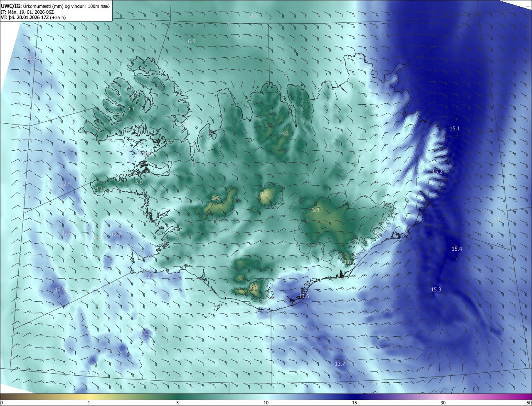
Task: Click the "12.9" value in the southwest ocean
Action: pyautogui.click(x=60, y=290)
